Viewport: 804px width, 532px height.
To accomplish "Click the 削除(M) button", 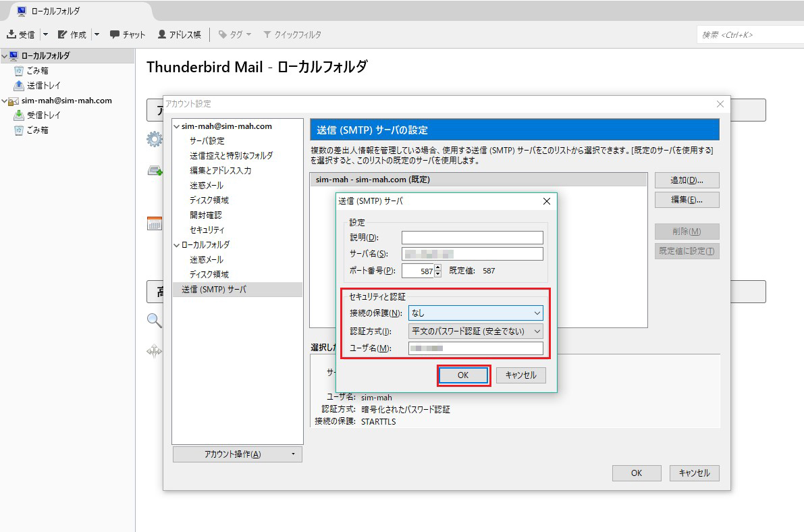I will 687,232.
